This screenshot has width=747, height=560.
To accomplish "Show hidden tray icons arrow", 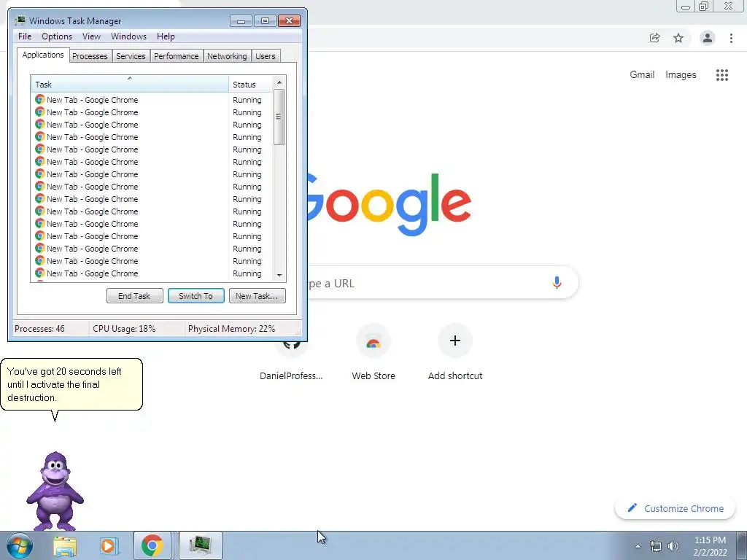I will pyautogui.click(x=638, y=546).
